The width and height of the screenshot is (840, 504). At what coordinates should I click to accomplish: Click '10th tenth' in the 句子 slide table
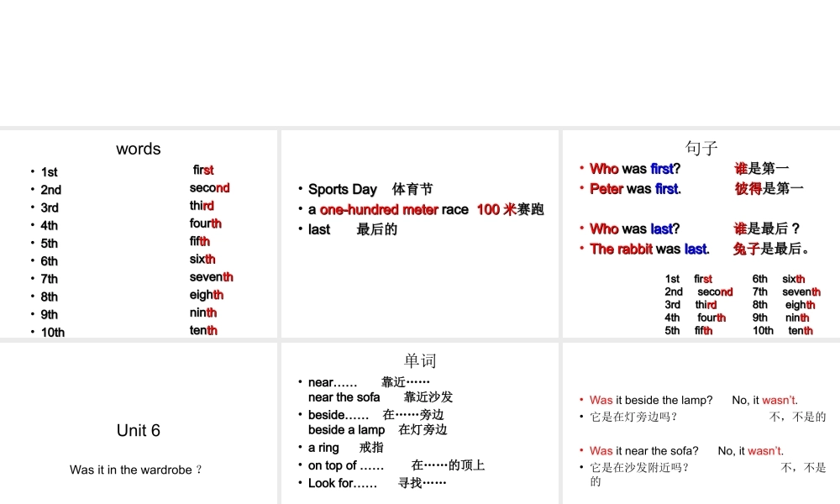pos(783,330)
